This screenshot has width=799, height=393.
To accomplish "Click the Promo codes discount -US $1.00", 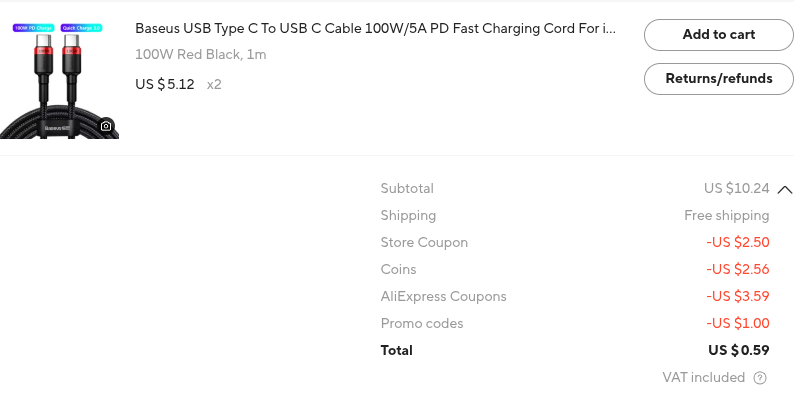I will point(738,323).
